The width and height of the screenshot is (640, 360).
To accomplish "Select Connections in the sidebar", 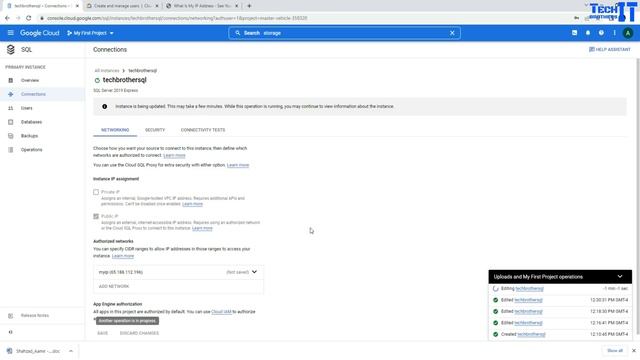I will point(33,94).
